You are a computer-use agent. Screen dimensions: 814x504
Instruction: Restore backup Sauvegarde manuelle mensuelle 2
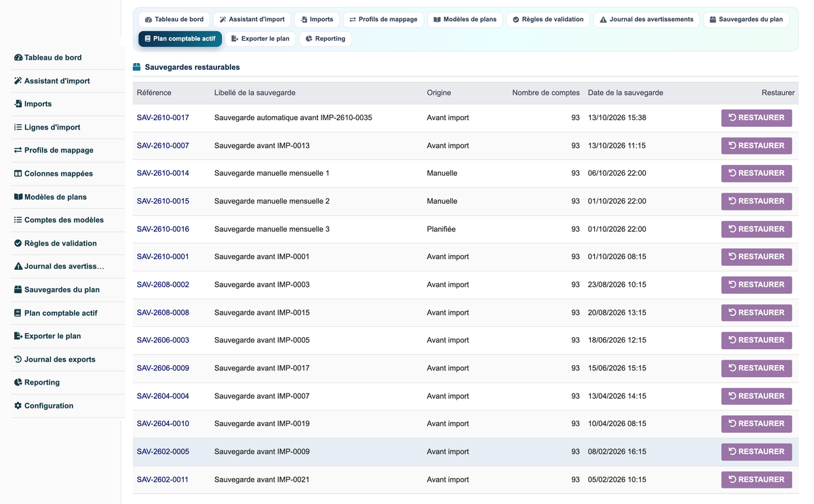[x=756, y=201]
